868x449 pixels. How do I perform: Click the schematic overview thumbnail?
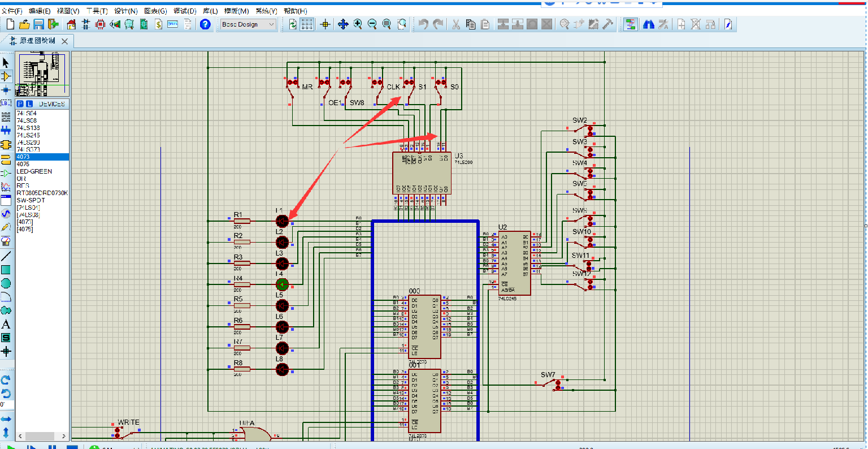[x=42, y=75]
